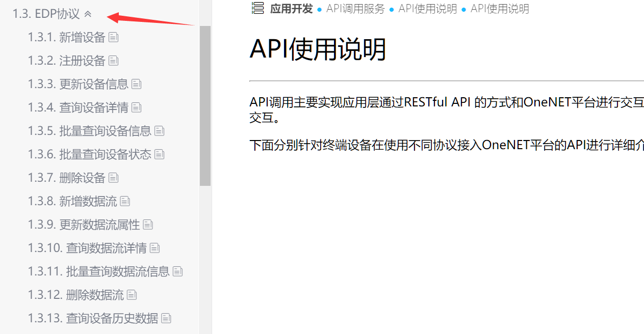The width and height of the screenshot is (644, 334).
Task: Open the API调用服务 breadcrumb link
Action: click(355, 8)
